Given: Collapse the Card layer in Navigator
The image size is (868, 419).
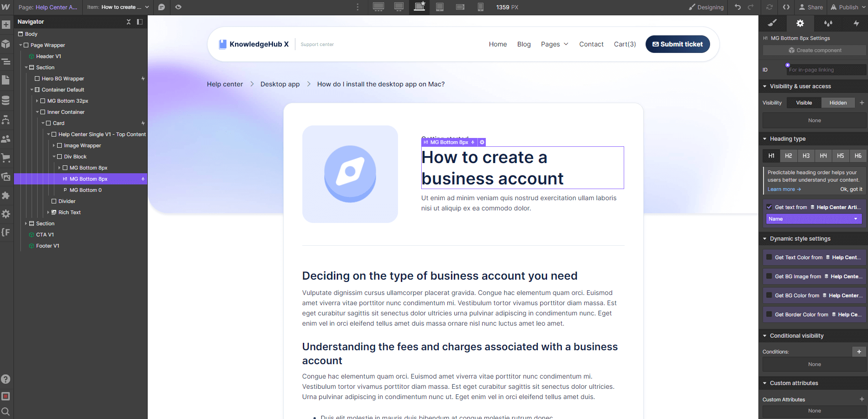Looking at the screenshot, I should [43, 123].
